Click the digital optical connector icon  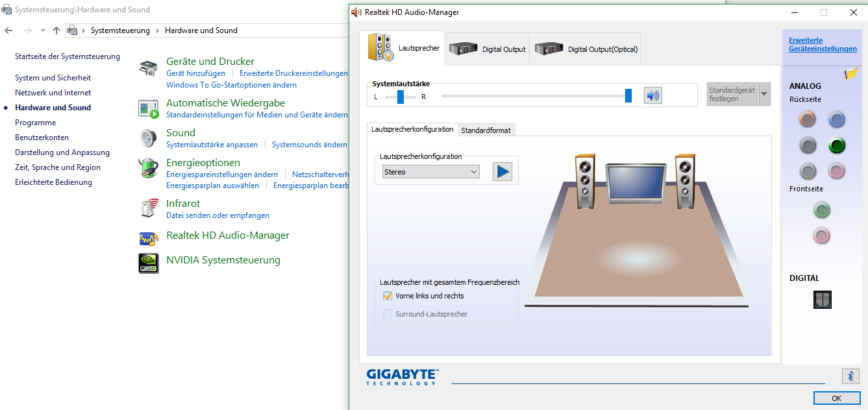click(822, 299)
